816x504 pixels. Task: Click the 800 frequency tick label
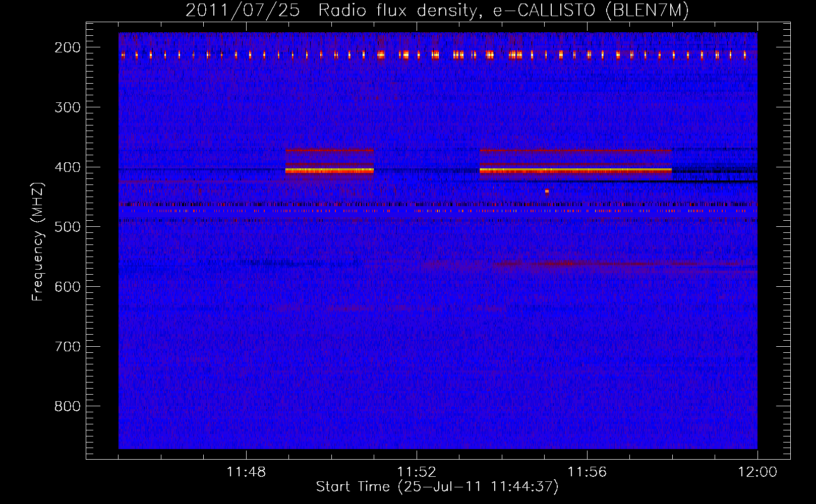68,406
